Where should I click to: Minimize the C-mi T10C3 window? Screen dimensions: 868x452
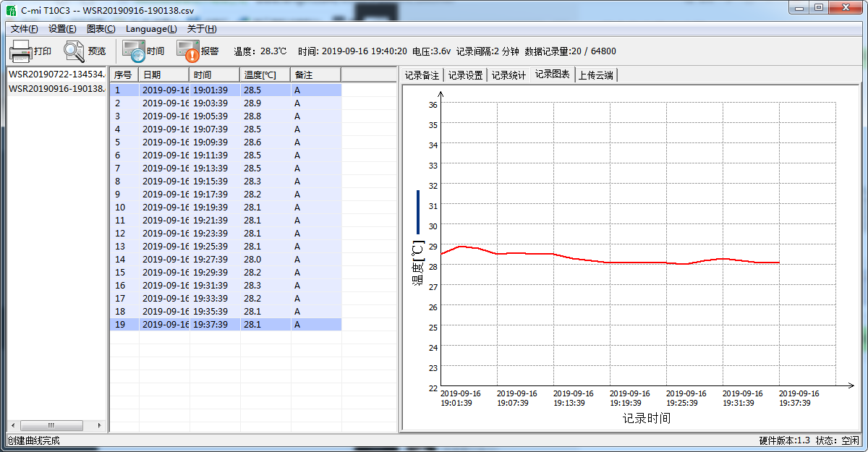click(x=799, y=7)
